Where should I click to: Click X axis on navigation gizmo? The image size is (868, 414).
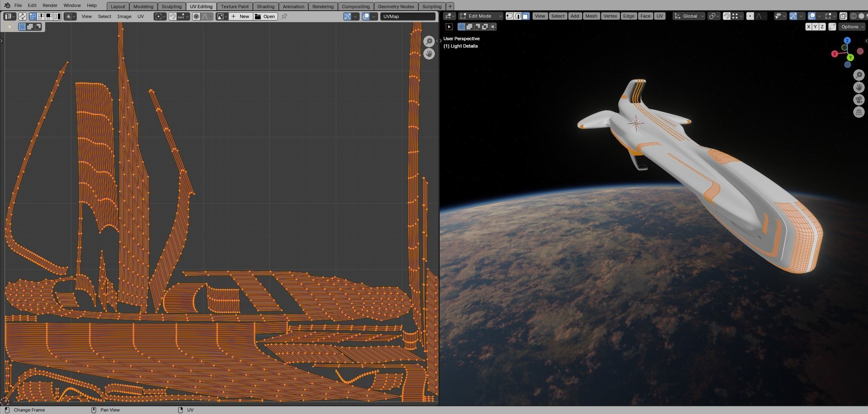click(x=835, y=54)
